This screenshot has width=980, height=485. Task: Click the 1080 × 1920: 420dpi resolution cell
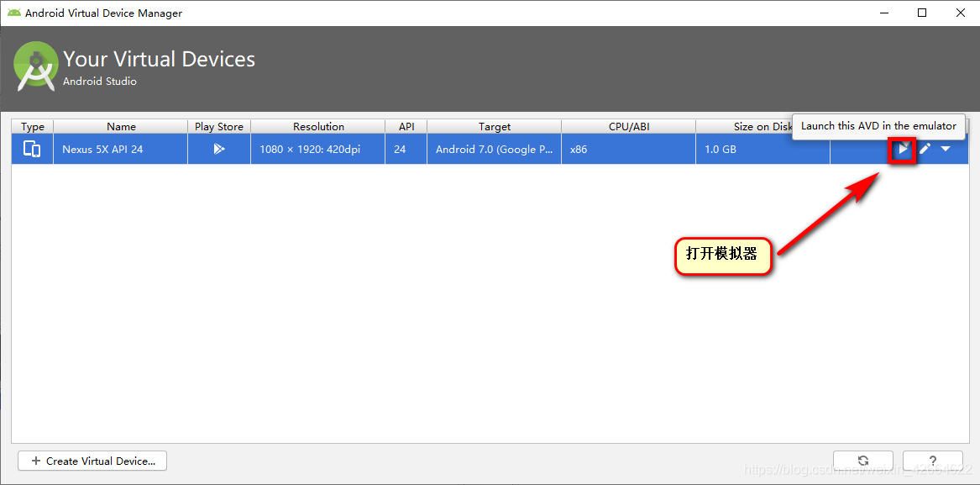coord(318,149)
